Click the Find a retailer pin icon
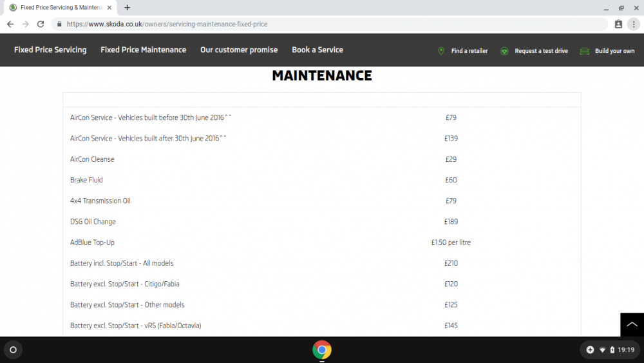Image resolution: width=644 pixels, height=363 pixels. [x=441, y=50]
